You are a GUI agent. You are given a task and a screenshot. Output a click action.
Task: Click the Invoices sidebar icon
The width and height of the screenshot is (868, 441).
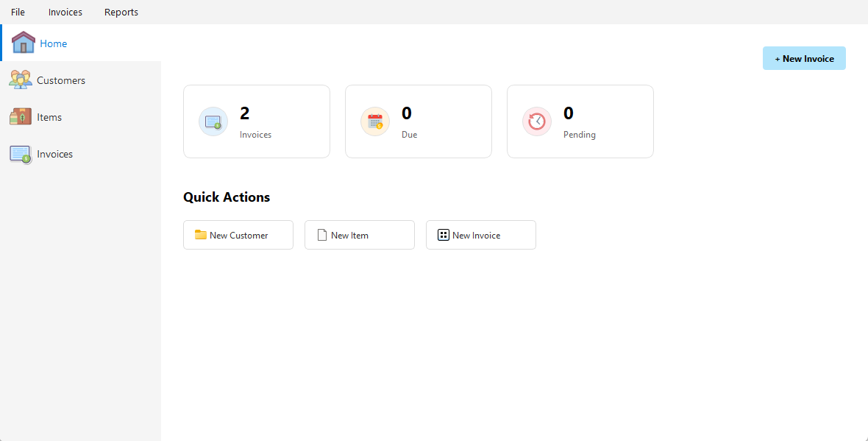coord(20,153)
